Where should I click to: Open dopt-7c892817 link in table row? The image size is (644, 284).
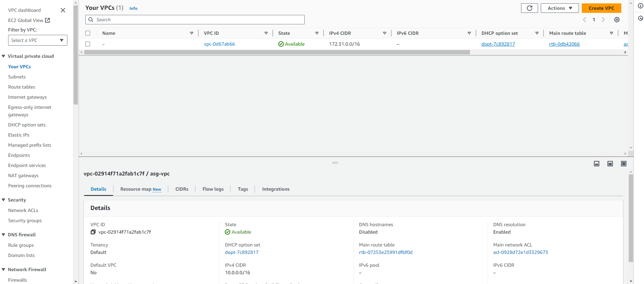pyautogui.click(x=498, y=44)
